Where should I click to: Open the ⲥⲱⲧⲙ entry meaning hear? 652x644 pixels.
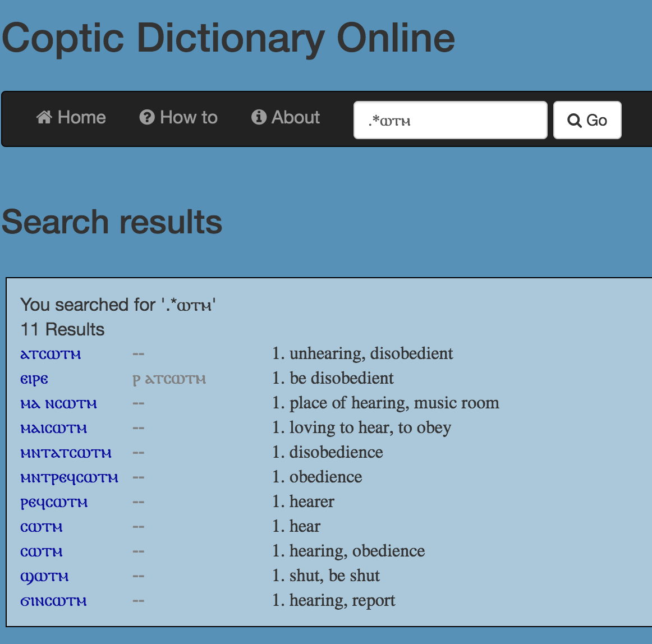click(42, 527)
